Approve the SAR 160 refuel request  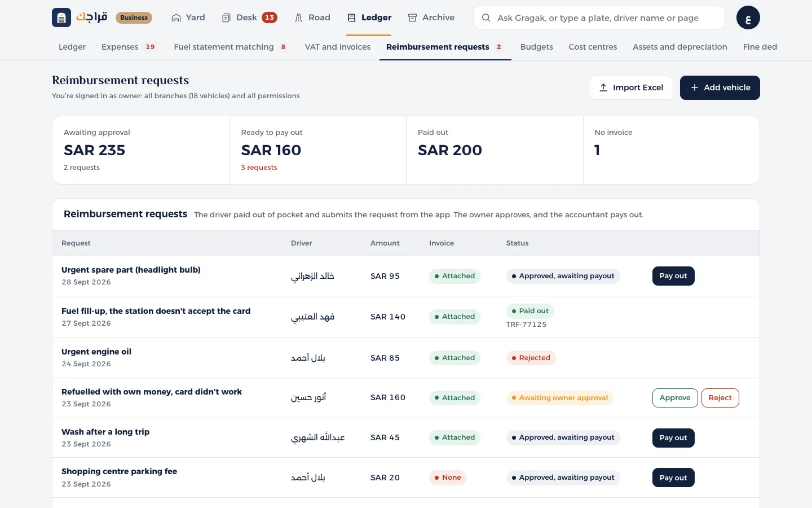(x=675, y=398)
